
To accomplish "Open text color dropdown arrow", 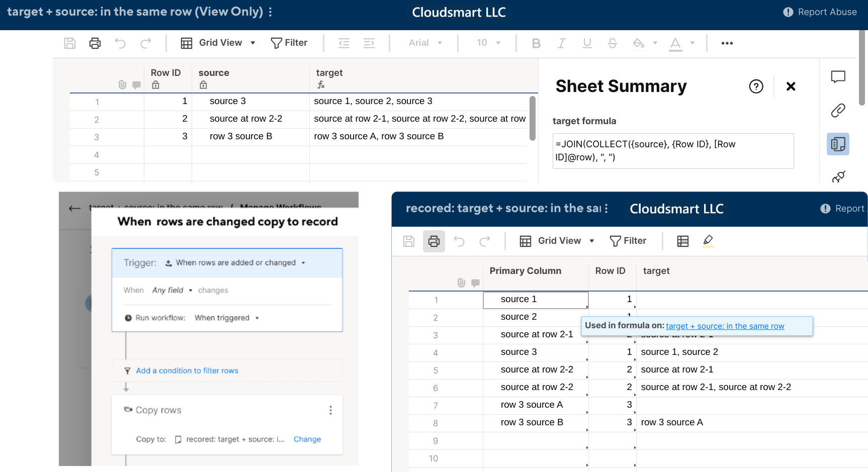I will [692, 43].
